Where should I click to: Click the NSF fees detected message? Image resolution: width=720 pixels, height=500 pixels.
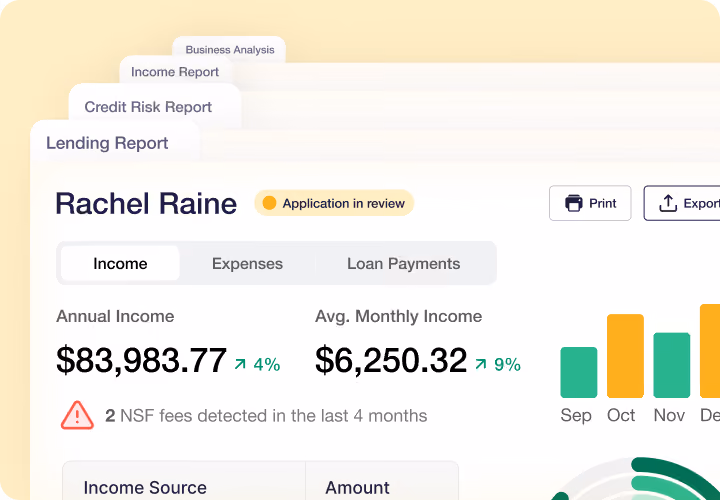pos(266,416)
